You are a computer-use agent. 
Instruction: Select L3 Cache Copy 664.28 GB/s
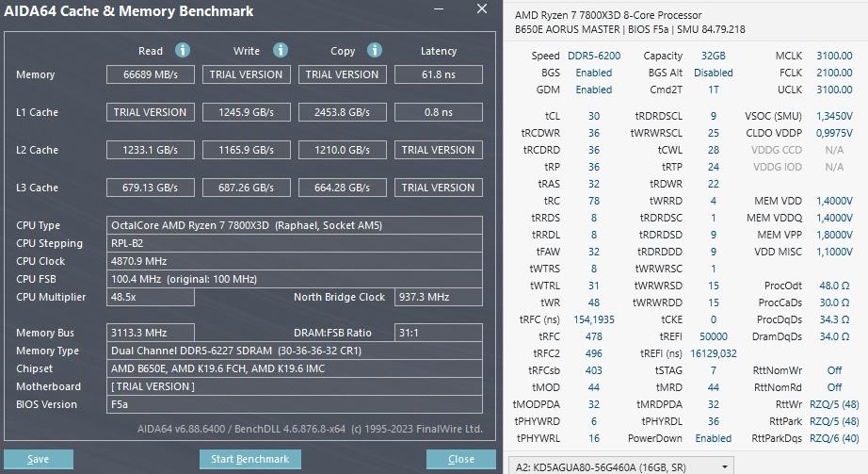[342, 188]
